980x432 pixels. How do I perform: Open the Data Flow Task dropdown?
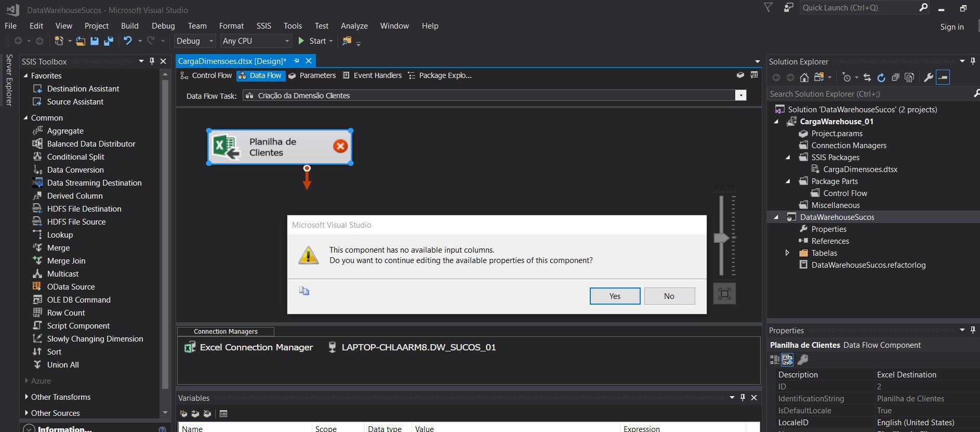[x=740, y=95]
